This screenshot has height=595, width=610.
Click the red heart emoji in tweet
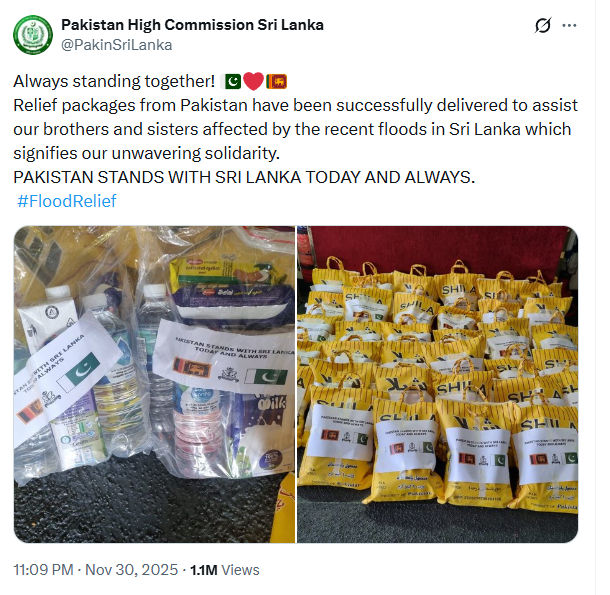coord(254,82)
